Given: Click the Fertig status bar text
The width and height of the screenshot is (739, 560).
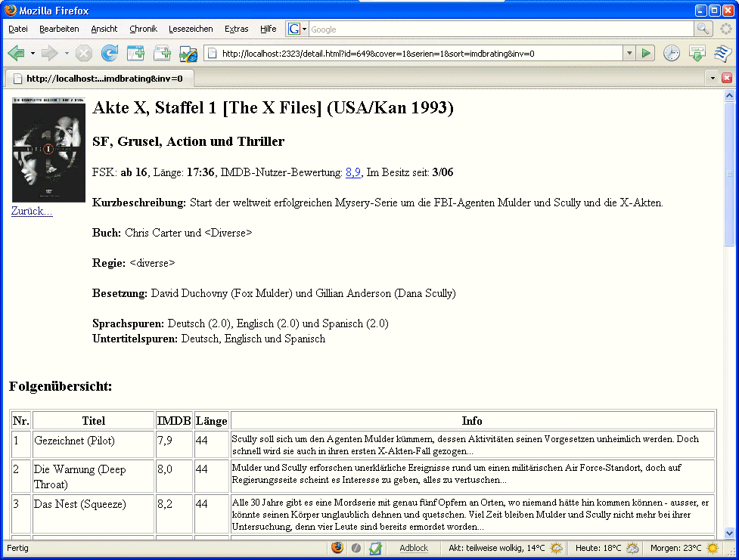Looking at the screenshot, I should pos(17,548).
